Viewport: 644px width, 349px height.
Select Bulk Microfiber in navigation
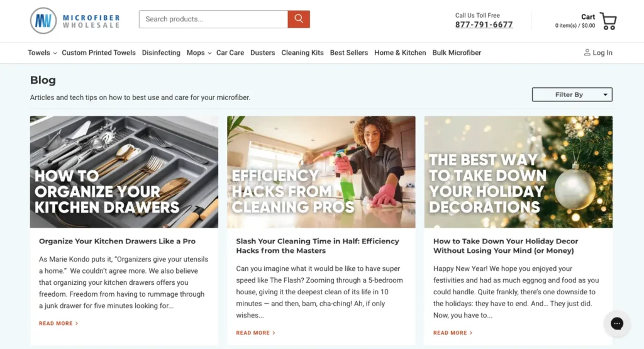[457, 53]
